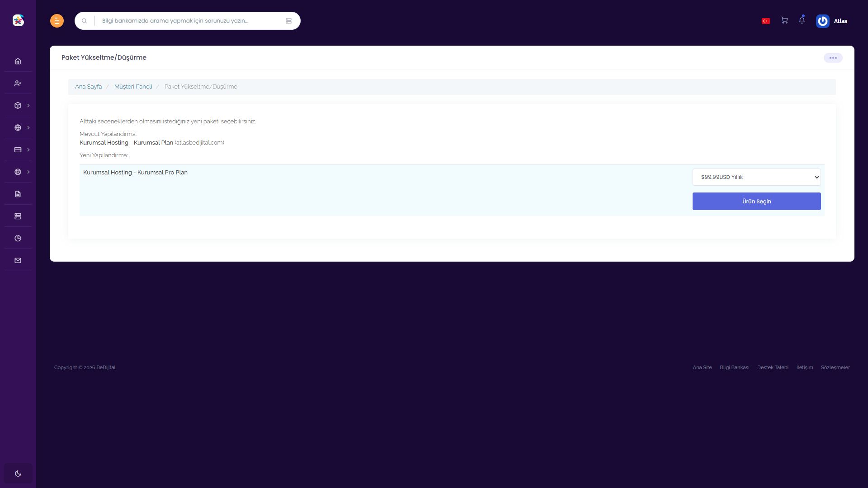868x488 pixels.
Task: Toggle sidebar with orange menu button
Action: point(57,21)
